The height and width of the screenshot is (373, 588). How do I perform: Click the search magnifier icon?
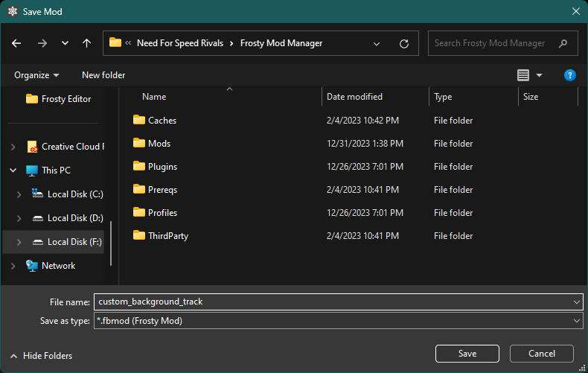pyautogui.click(x=563, y=43)
